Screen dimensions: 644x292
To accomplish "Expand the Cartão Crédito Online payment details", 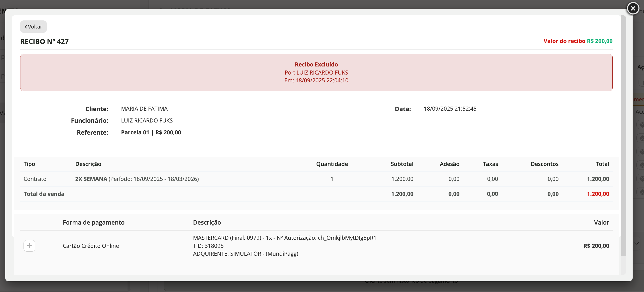I will (x=29, y=245).
